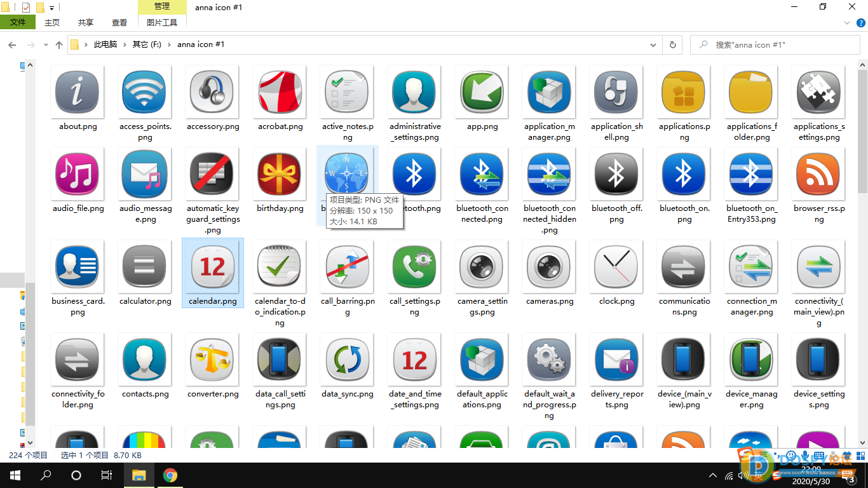Click contacts.png person icon
This screenshot has width=868, height=488.
click(x=146, y=360)
